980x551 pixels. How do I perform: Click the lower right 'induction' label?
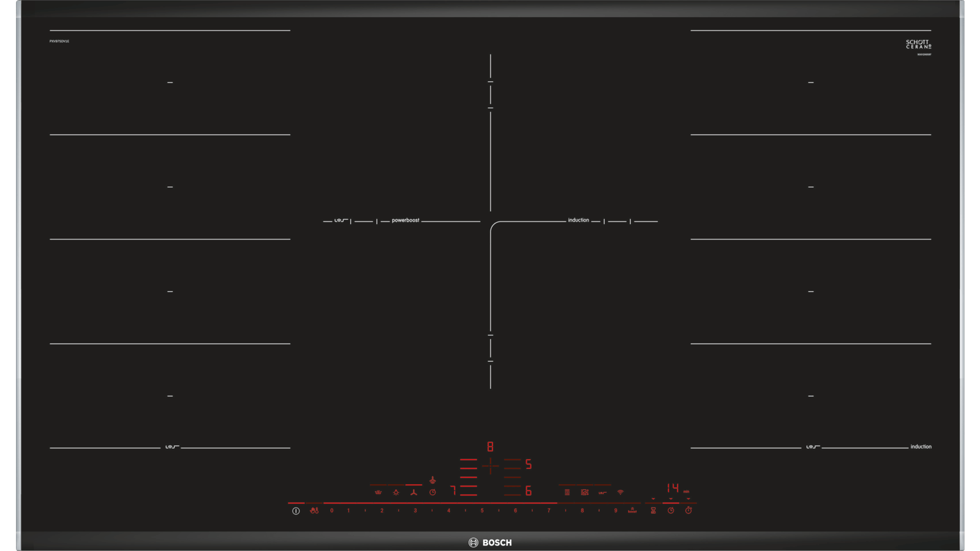921,447
